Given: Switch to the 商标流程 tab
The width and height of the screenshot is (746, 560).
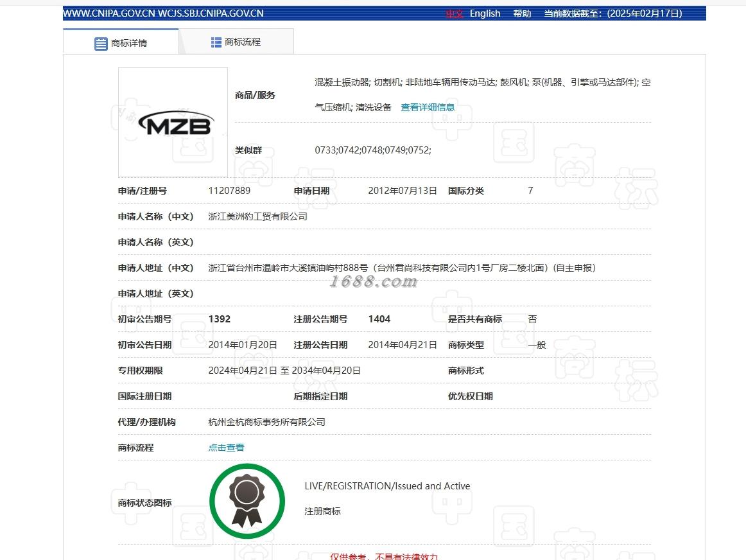Looking at the screenshot, I should tap(236, 42).
